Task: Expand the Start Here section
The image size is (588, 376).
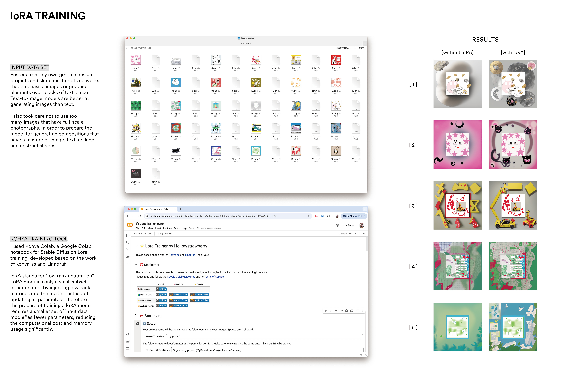Action: 136,315
